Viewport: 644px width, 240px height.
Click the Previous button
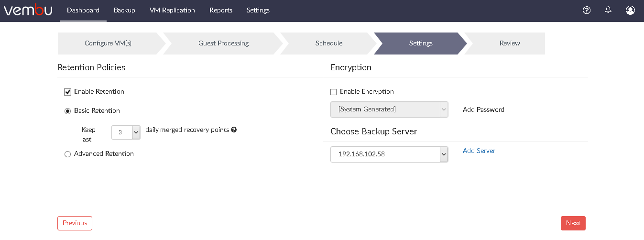click(75, 223)
